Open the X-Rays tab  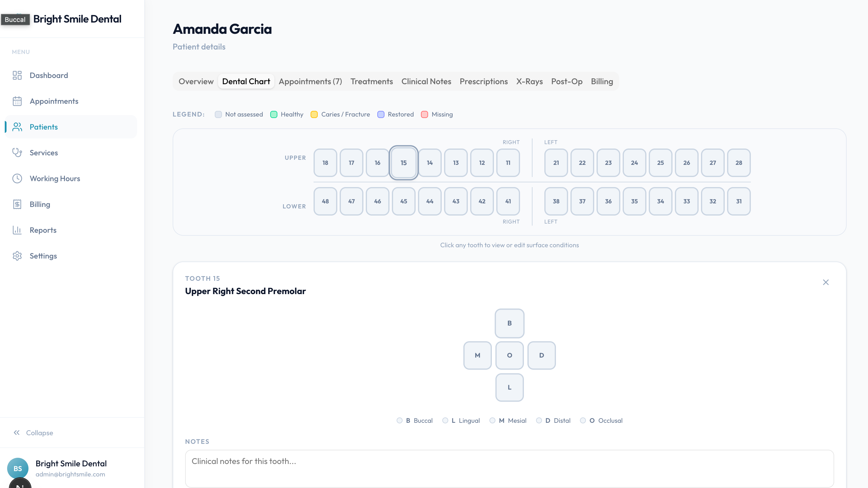tap(529, 82)
